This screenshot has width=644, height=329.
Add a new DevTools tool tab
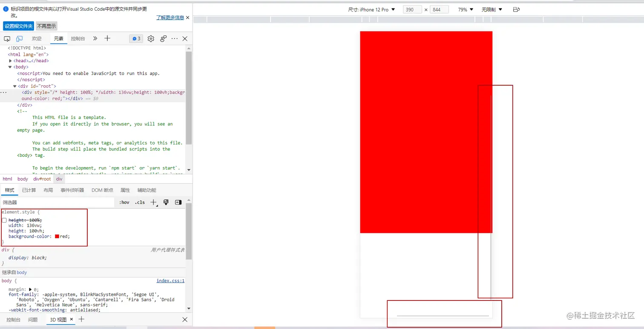[107, 38]
